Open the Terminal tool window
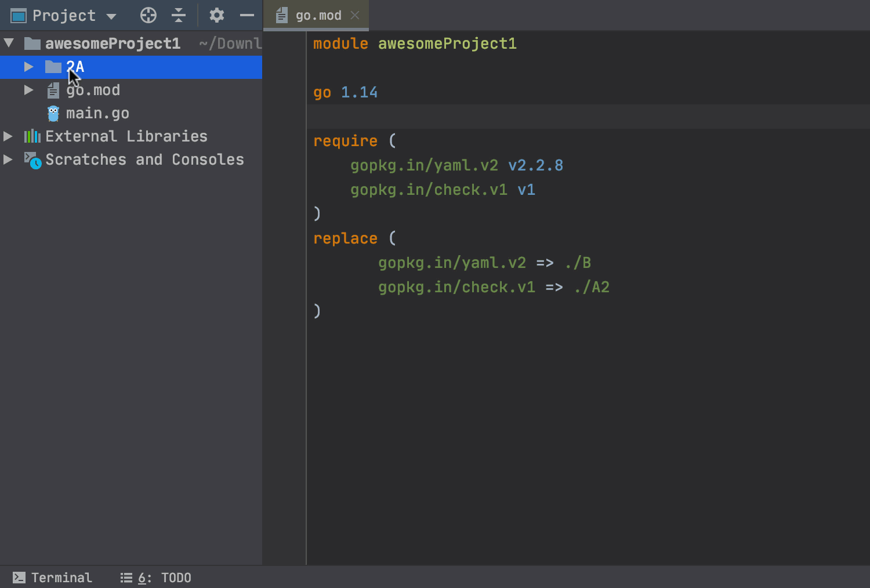The image size is (870, 588). (x=52, y=578)
